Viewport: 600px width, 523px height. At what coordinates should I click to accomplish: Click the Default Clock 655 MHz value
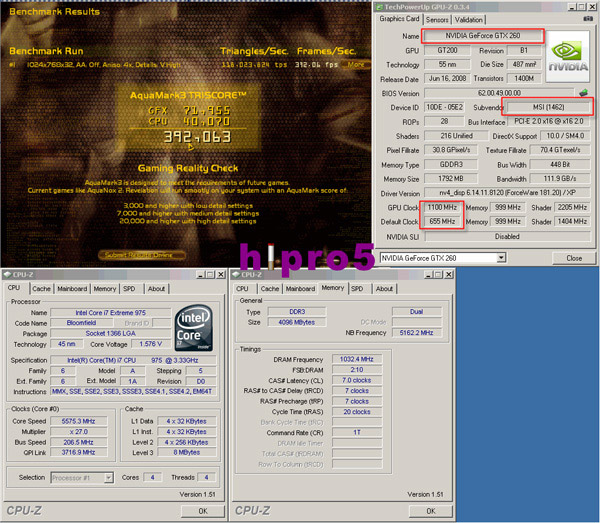(442, 222)
